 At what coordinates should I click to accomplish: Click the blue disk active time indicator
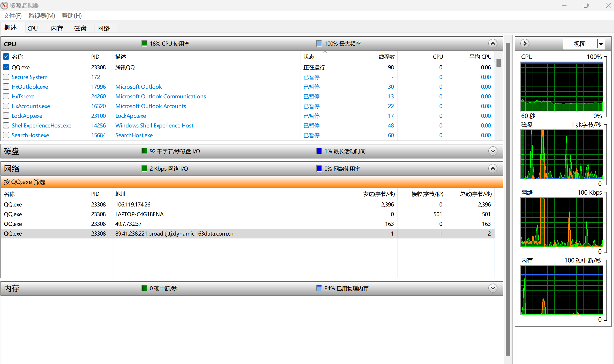click(x=319, y=151)
